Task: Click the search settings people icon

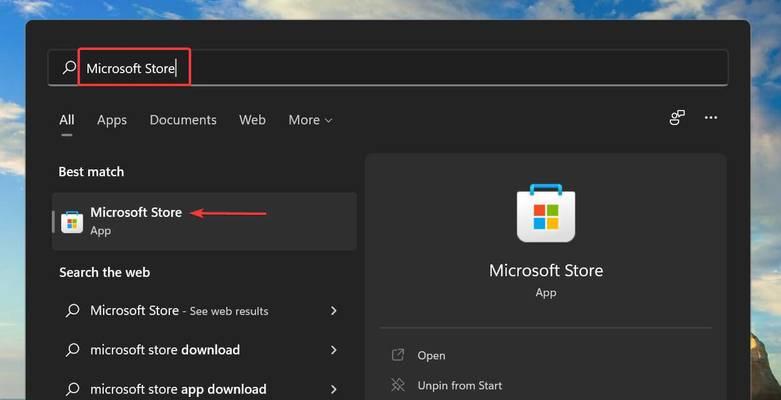Action: pyautogui.click(x=677, y=118)
